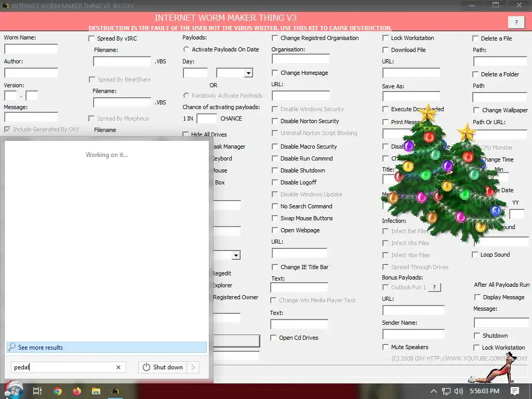Viewport: 532px width, 399px height.
Task: Check Change Homepage
Action: (x=275, y=73)
